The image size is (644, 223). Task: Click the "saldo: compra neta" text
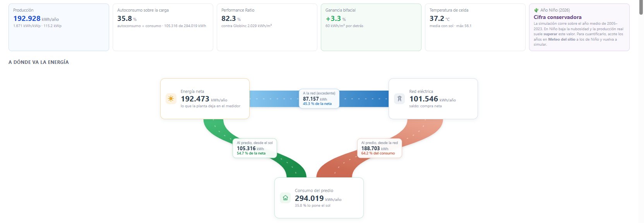click(x=425, y=106)
